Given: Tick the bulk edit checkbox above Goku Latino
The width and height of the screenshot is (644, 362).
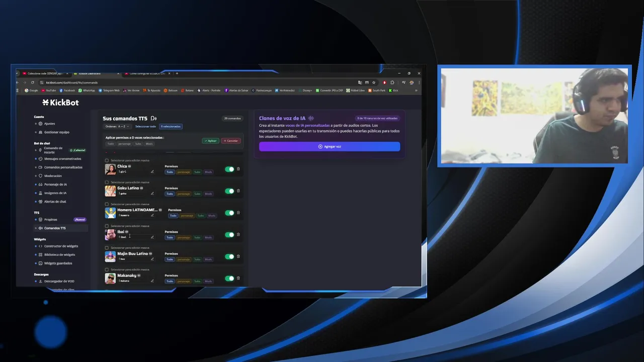Looking at the screenshot, I should point(107,182).
